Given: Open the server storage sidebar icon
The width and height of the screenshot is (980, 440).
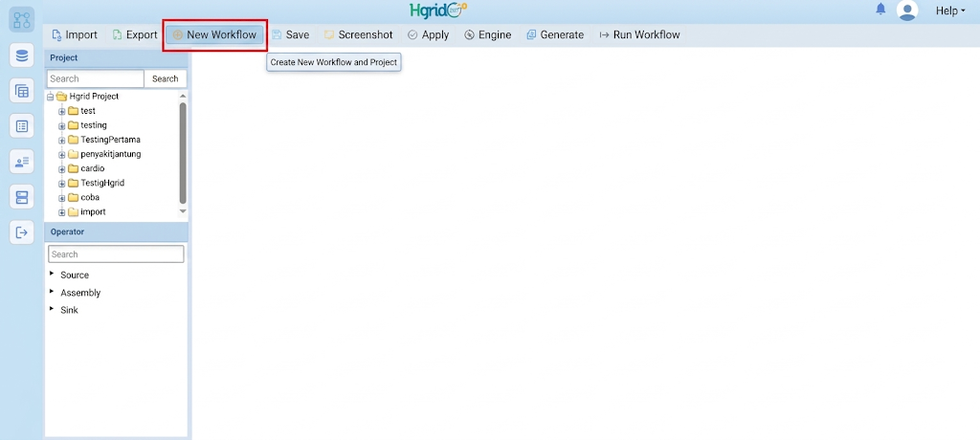Looking at the screenshot, I should (x=22, y=197).
